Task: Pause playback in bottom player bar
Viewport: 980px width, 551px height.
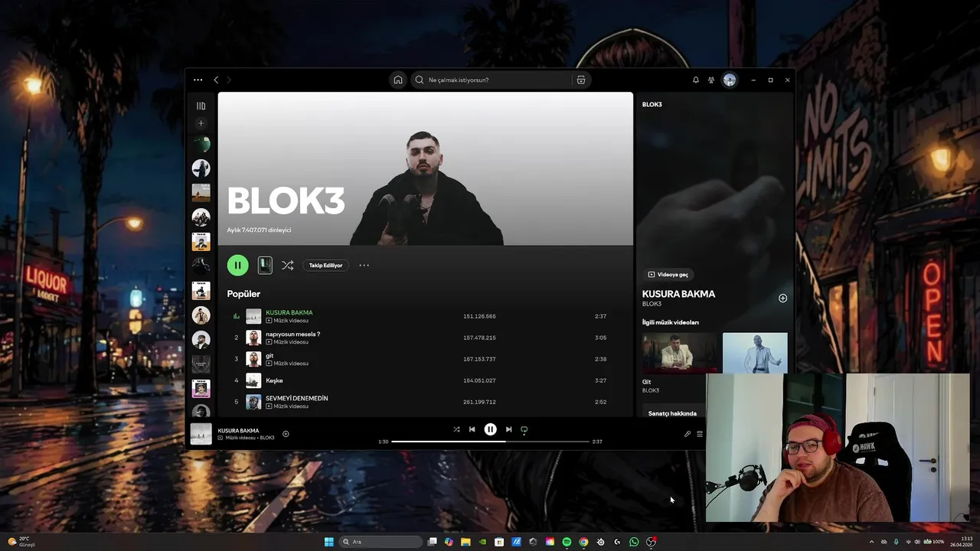Action: (x=490, y=429)
